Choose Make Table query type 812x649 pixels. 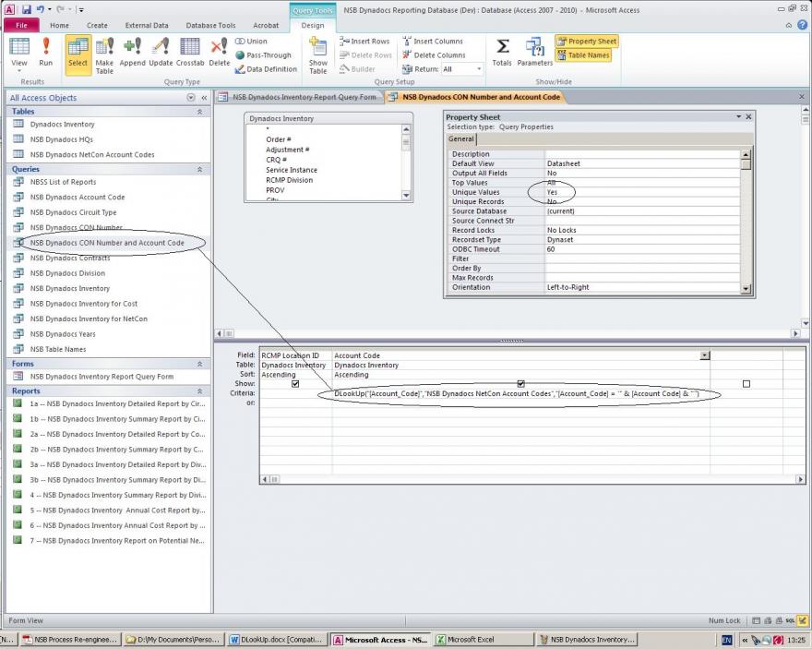(104, 55)
